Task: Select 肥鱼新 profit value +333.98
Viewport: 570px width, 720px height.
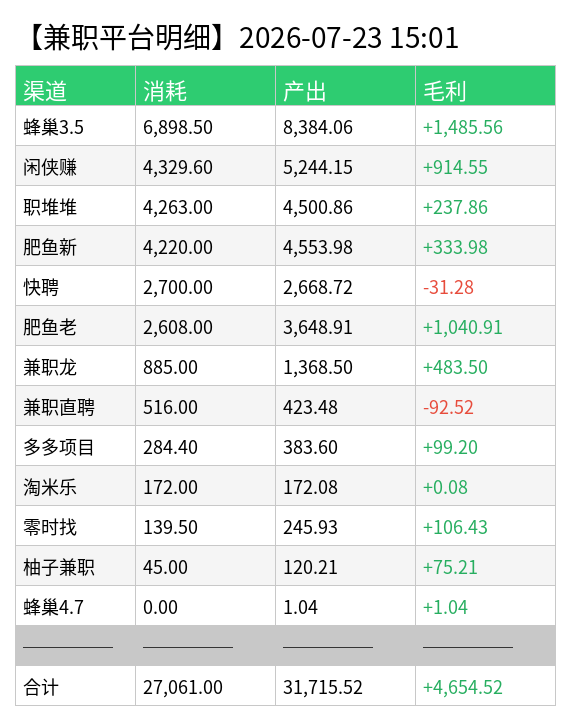Action: [x=455, y=247]
